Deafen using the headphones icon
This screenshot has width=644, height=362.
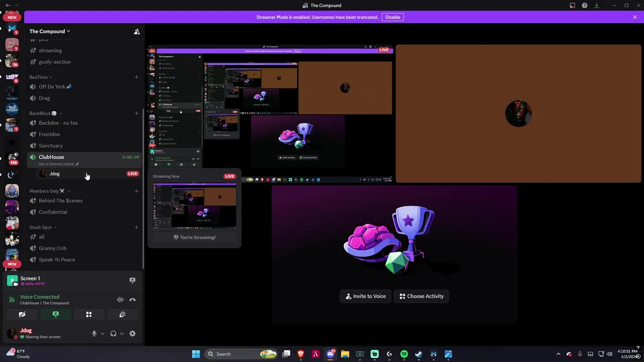(x=113, y=333)
